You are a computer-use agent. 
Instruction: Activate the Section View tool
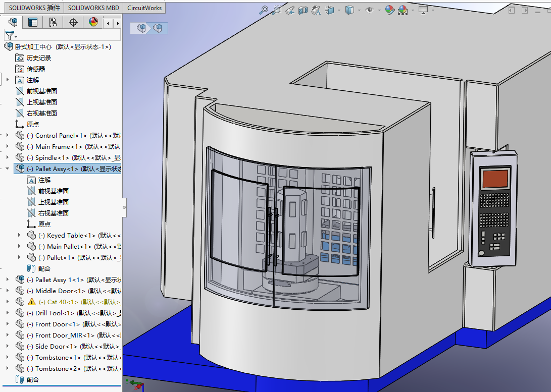[x=303, y=10]
